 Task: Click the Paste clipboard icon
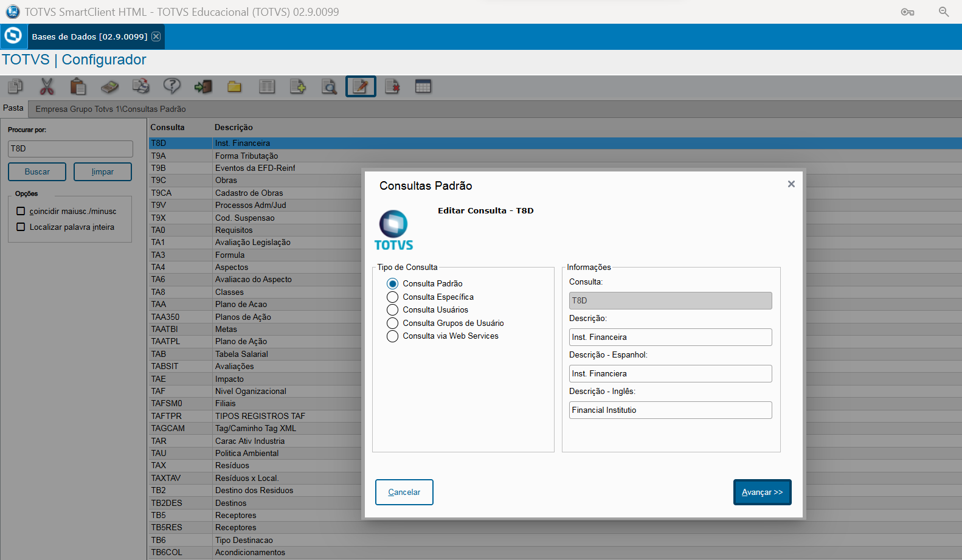point(78,86)
